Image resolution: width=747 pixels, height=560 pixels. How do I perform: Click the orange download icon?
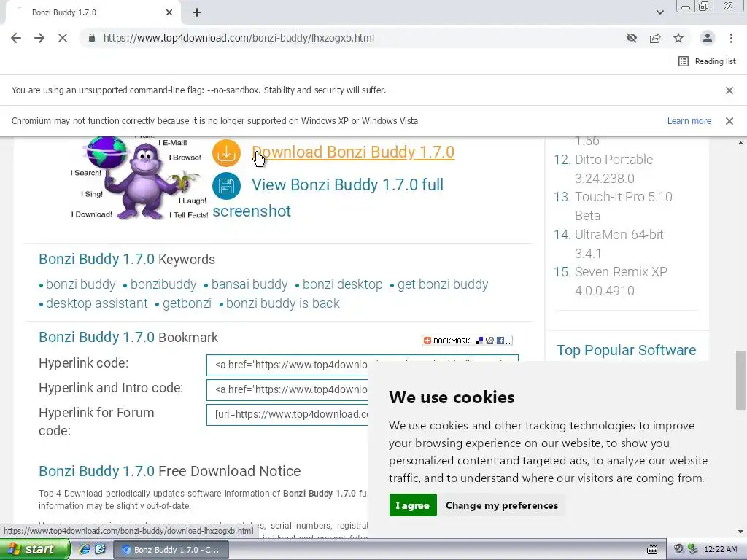point(226,153)
